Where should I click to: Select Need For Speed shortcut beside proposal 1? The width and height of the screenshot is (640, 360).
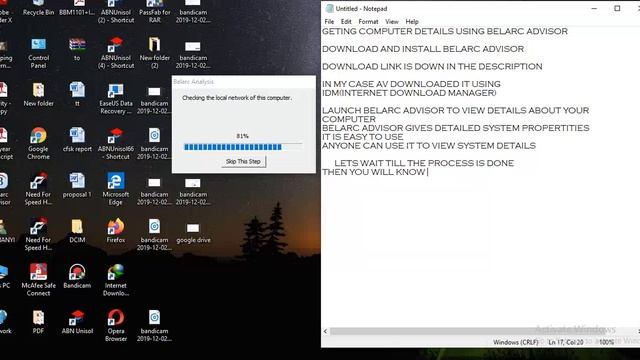click(38, 189)
